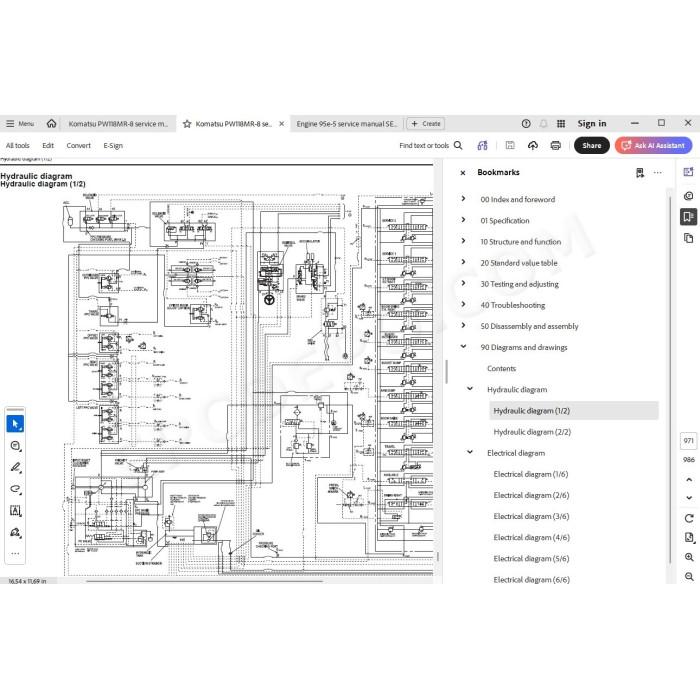
Task: Close the Bookmarks panel
Action: pyautogui.click(x=463, y=173)
